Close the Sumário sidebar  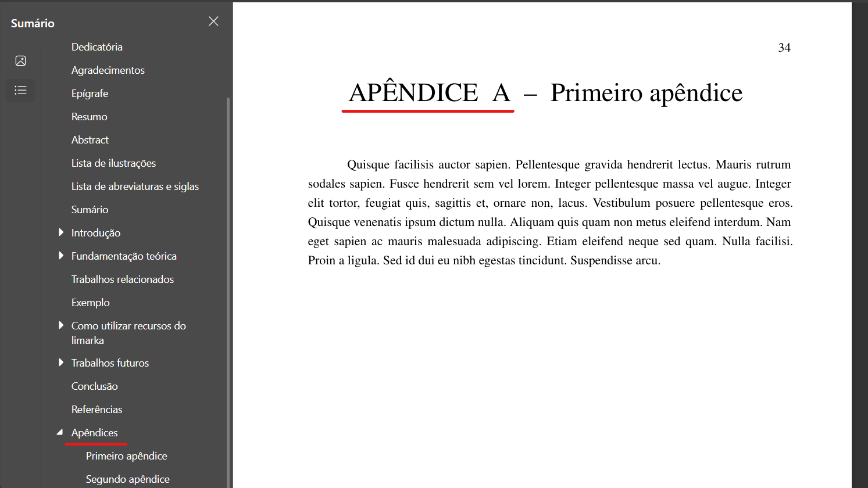tap(213, 21)
